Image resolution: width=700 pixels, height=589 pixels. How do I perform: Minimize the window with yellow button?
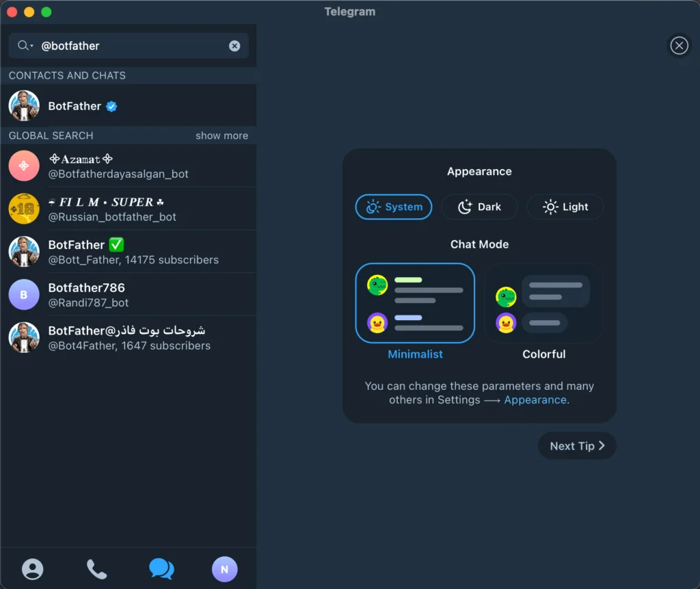[29, 12]
